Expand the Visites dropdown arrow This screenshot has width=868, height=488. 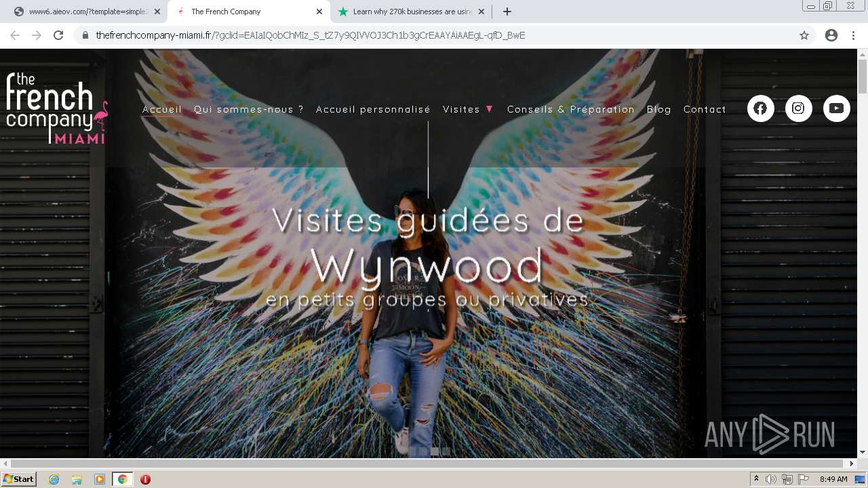coord(490,109)
